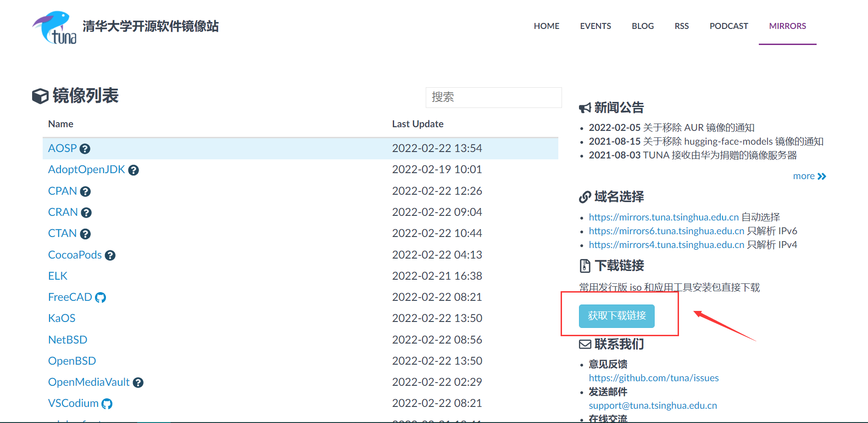The image size is (868, 423).
Task: Open the GitHub icon next to FreeCAD
Action: pos(101,298)
